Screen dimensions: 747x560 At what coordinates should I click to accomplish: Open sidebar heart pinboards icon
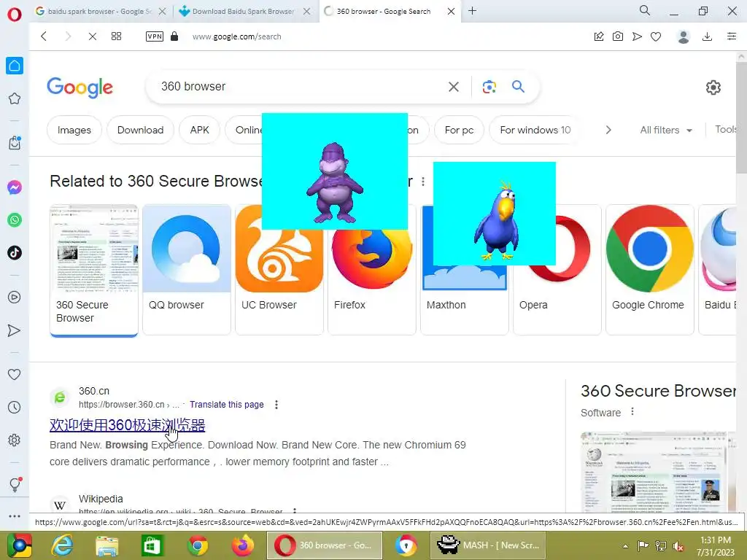click(15, 374)
